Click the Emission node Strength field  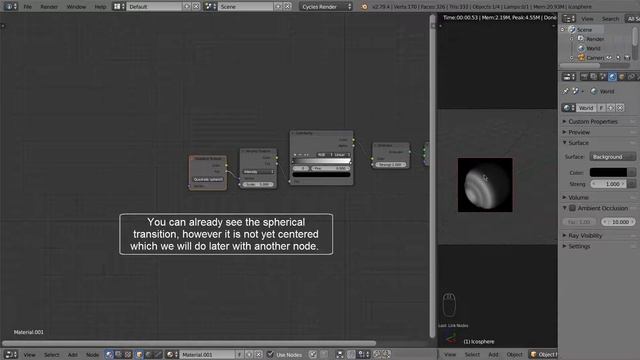pyautogui.click(x=391, y=164)
